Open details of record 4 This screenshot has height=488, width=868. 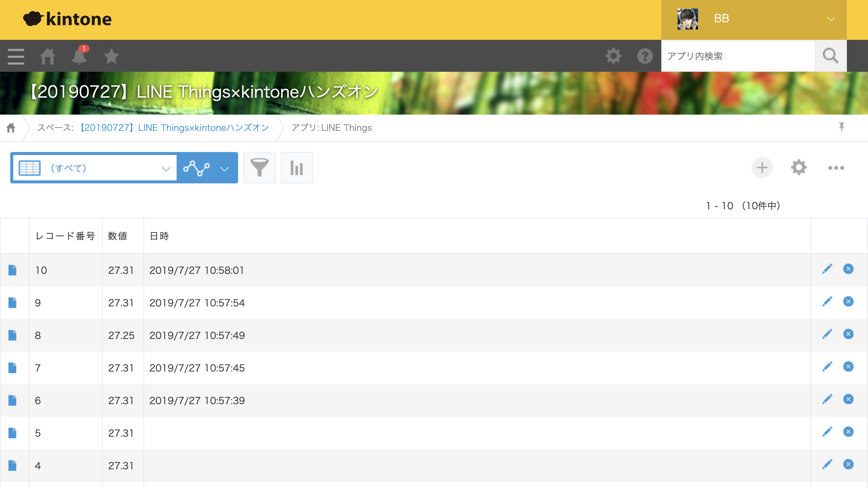pos(12,465)
